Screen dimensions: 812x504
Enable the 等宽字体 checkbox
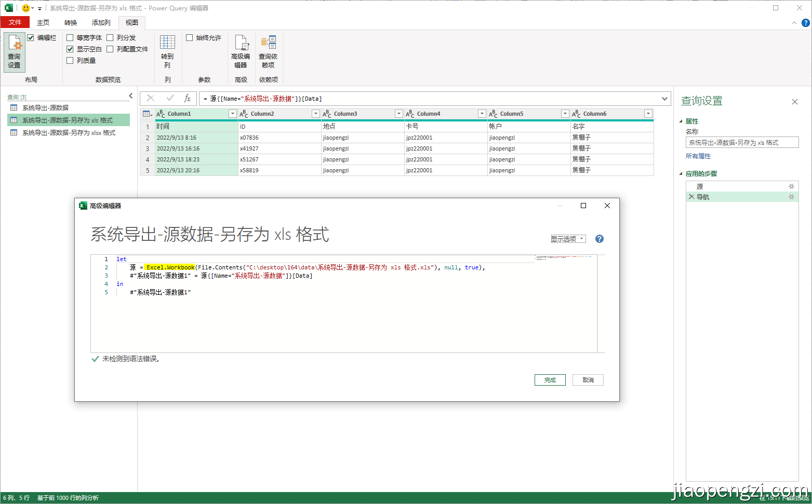tap(70, 37)
